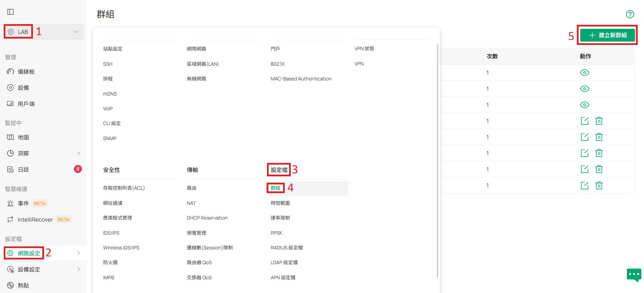Collapse the sidebar with the panel icon
Screen dimensions: 644x293
(x=10, y=12)
